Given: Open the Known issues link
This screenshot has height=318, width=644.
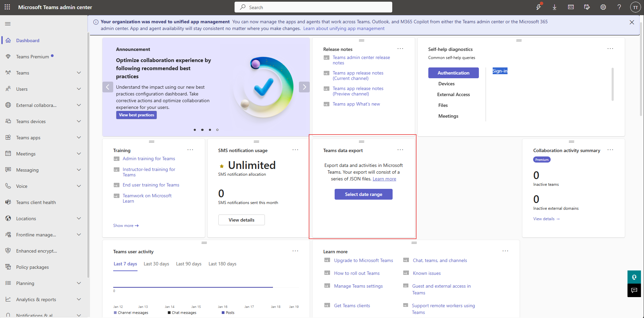Looking at the screenshot, I should point(427,273).
